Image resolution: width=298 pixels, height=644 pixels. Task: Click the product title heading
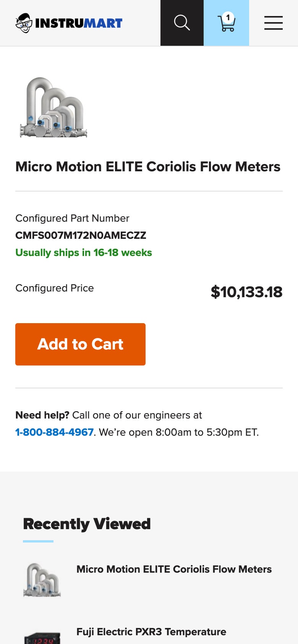click(148, 167)
